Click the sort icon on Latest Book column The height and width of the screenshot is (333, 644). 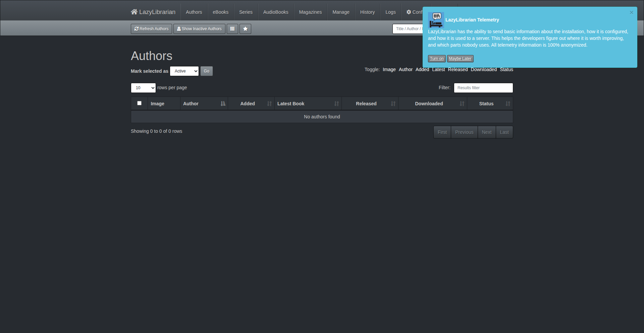[337, 104]
